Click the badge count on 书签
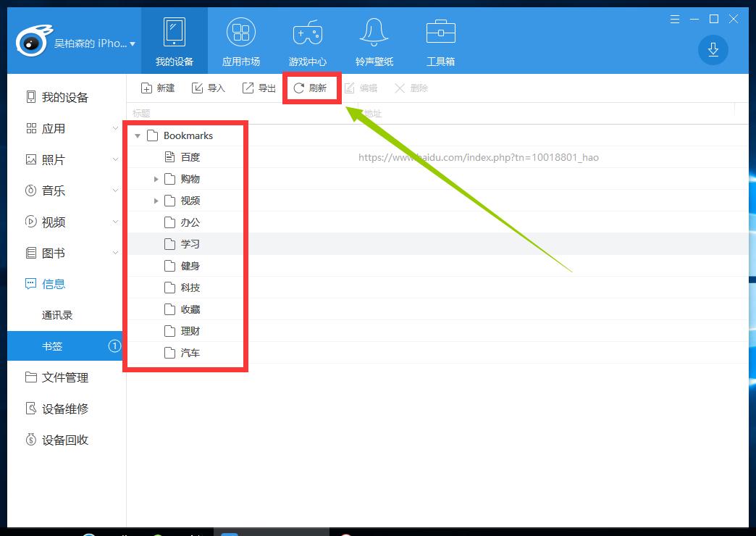Viewport: 756px width, 536px height. [x=114, y=346]
